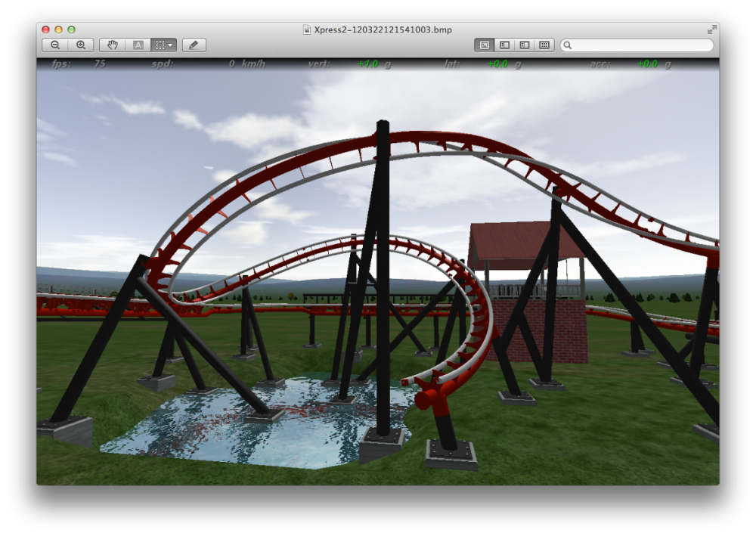Switch to content-only view mode
The height and width of the screenshot is (536, 756).
coord(485,45)
